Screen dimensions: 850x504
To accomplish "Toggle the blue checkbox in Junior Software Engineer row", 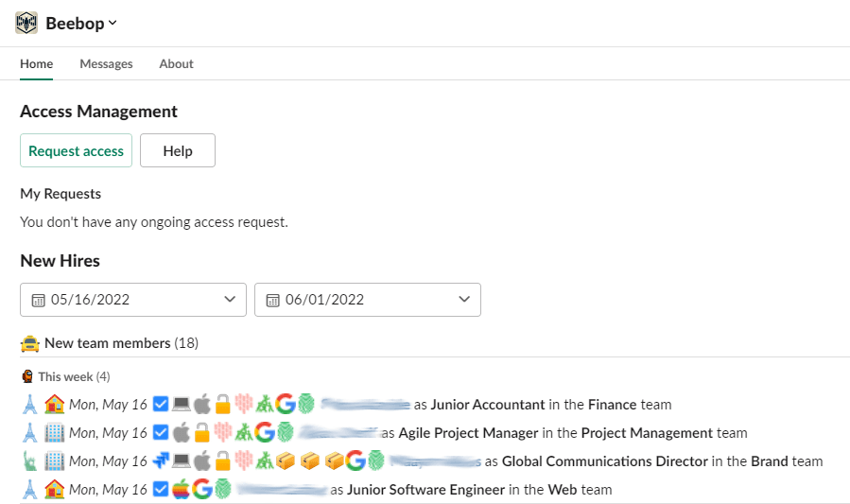I will pos(160,490).
